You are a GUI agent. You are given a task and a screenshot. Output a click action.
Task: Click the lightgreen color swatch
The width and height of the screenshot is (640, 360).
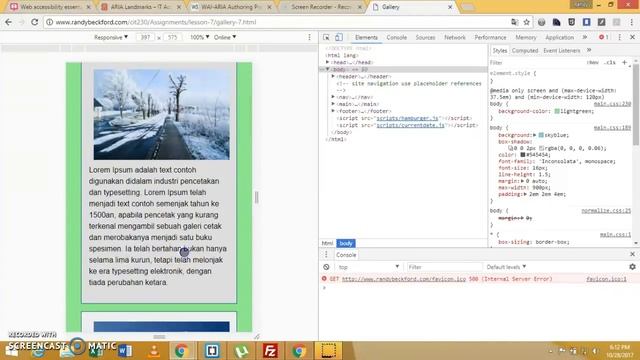557,111
